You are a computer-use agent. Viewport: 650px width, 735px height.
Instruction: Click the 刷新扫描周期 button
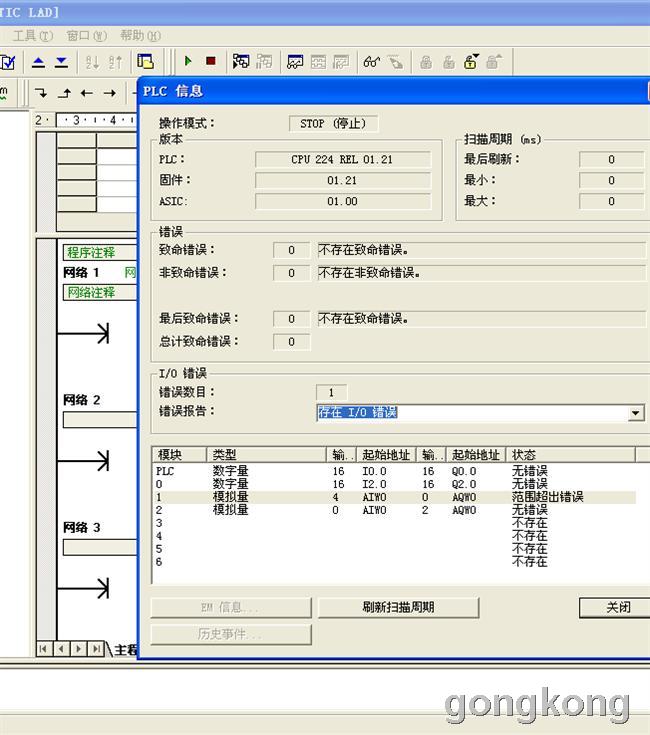398,608
